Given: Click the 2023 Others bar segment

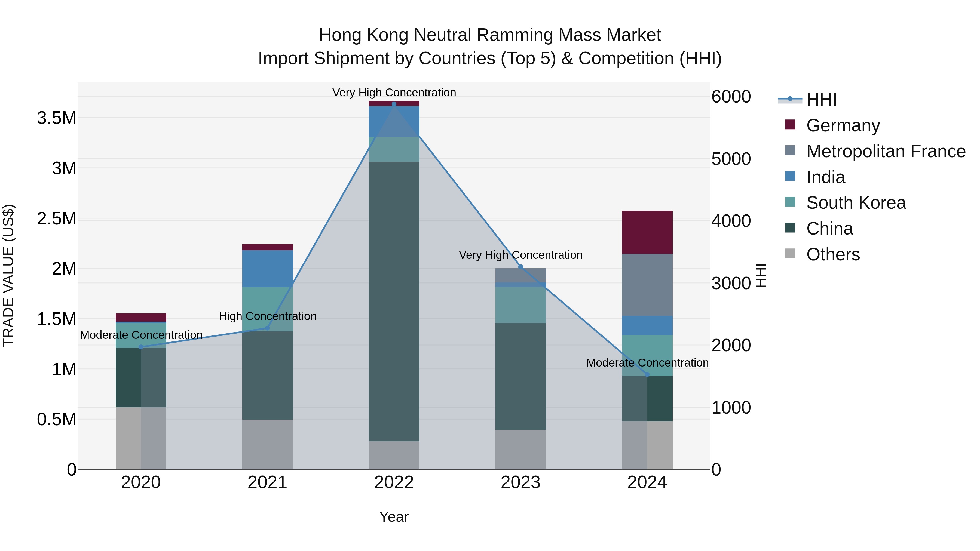Looking at the screenshot, I should [x=521, y=450].
